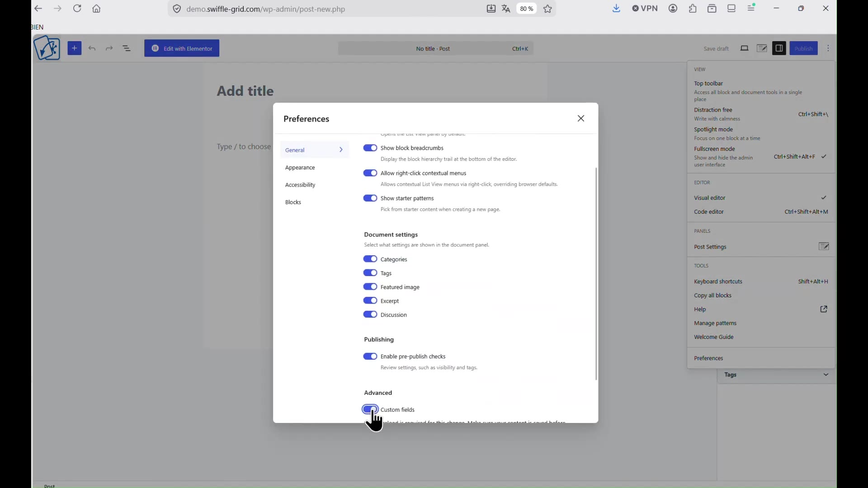The height and width of the screenshot is (488, 868).
Task: Open browser home icon
Action: pyautogui.click(x=97, y=9)
